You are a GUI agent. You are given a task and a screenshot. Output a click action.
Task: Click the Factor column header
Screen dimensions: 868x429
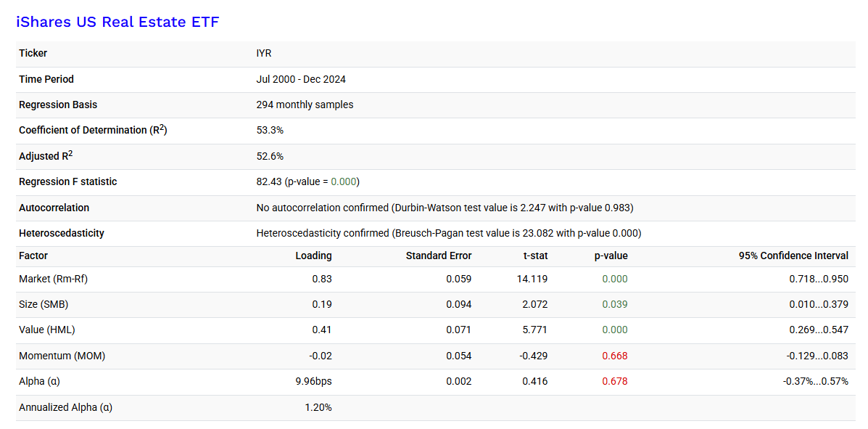[x=33, y=256]
